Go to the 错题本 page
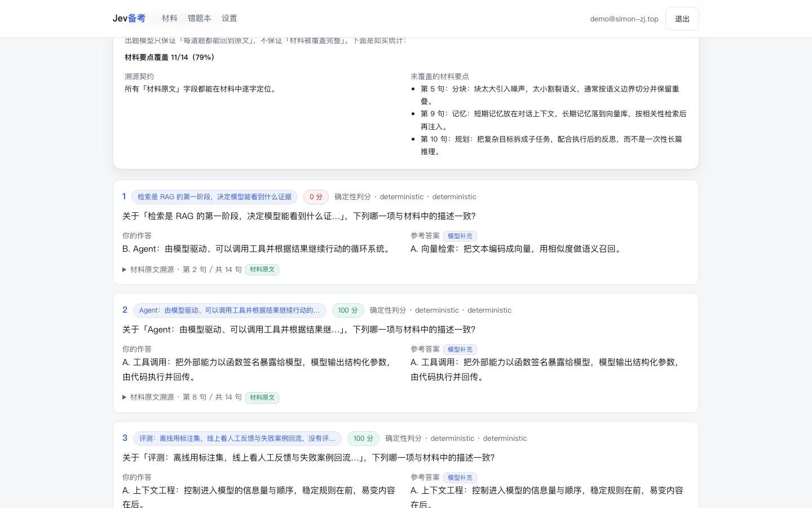This screenshot has height=508, width=812. pos(200,19)
